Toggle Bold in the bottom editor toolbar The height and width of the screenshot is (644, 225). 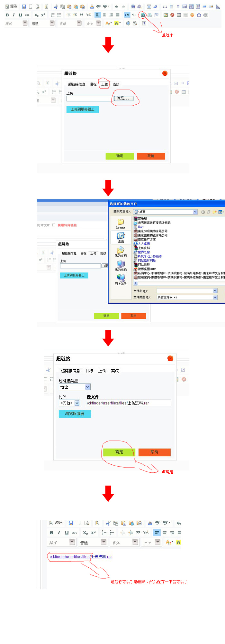click(51, 533)
